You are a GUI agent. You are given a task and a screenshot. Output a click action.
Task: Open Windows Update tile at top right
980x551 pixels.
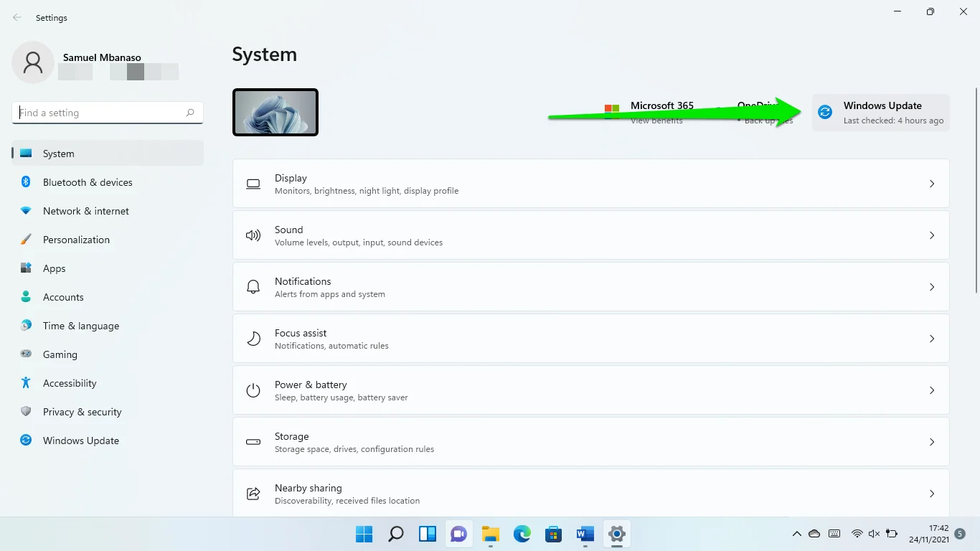(x=880, y=113)
